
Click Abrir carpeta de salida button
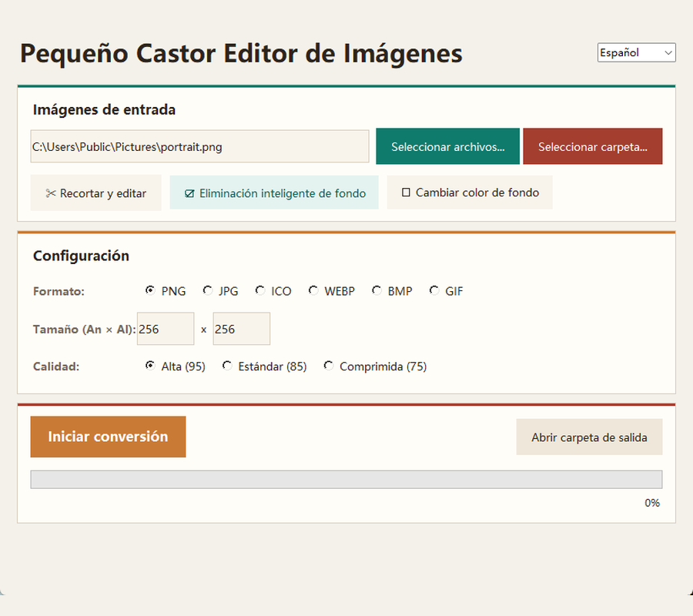click(x=589, y=437)
